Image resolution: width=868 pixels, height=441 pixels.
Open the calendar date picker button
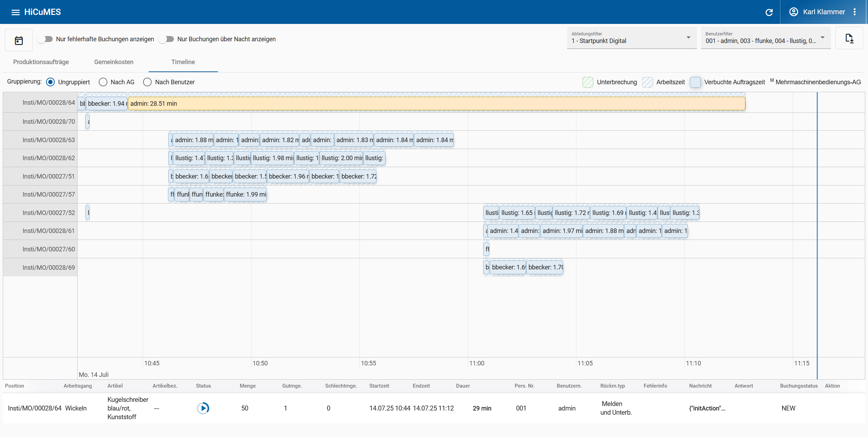pyautogui.click(x=19, y=40)
